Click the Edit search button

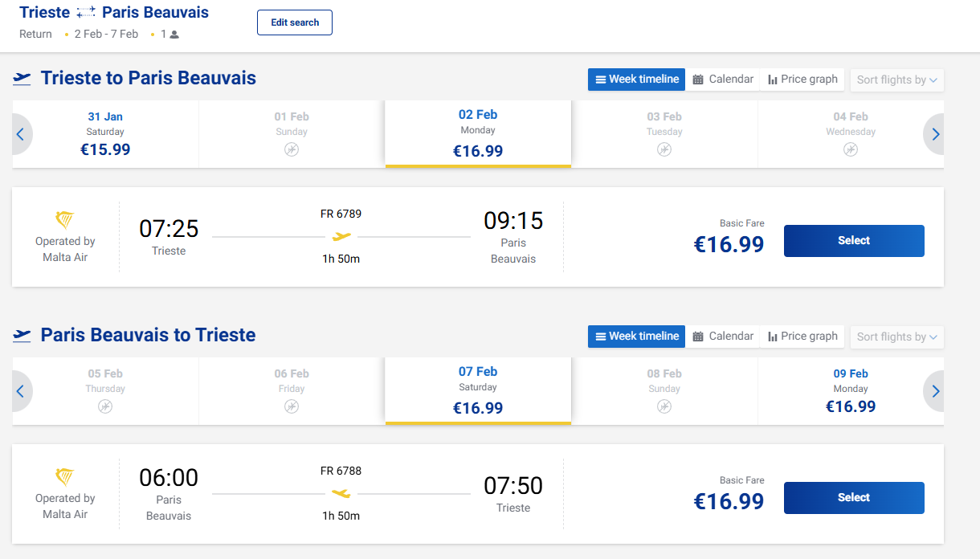tap(295, 22)
